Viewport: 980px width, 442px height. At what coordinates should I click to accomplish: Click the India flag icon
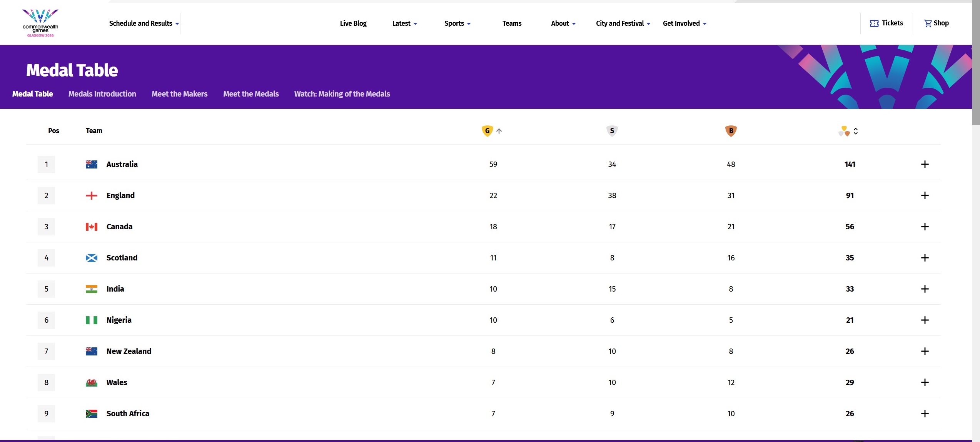[x=92, y=289]
